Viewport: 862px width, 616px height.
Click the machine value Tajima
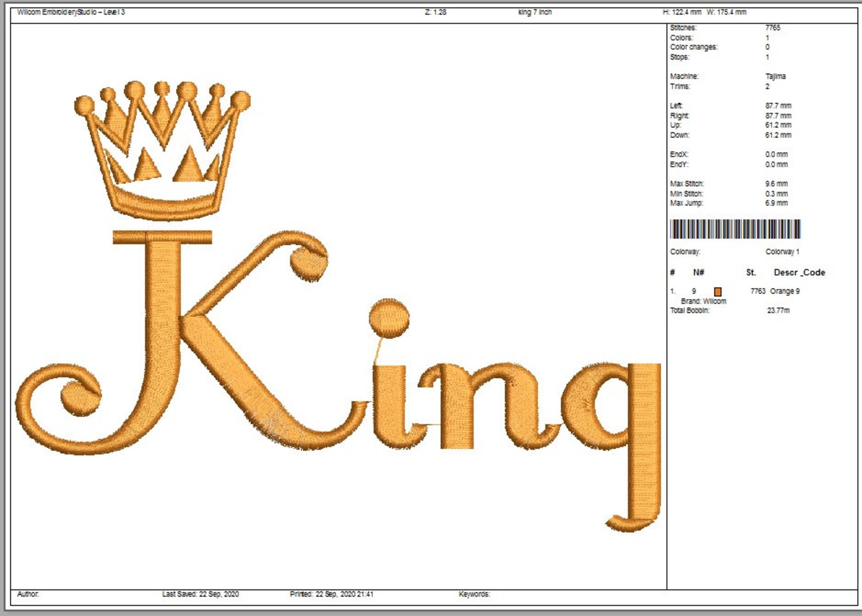[x=776, y=77]
